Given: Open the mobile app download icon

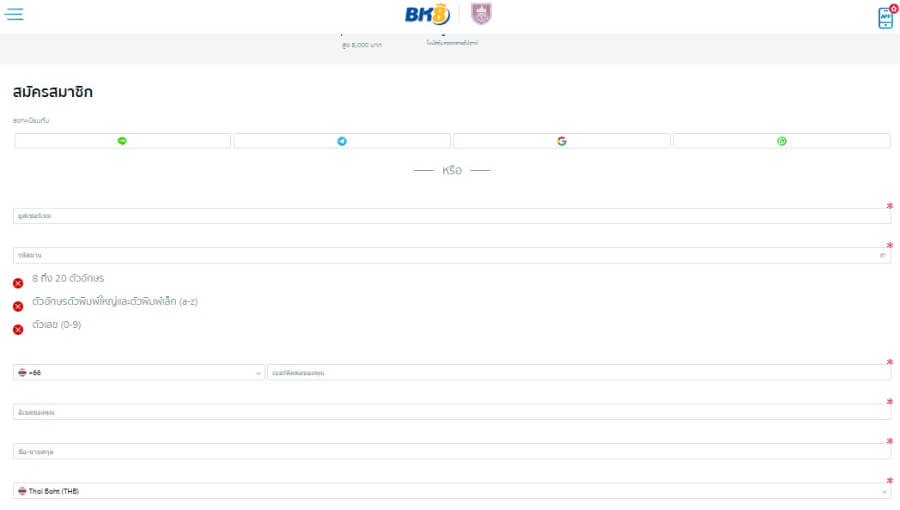Looking at the screenshot, I should 885,17.
